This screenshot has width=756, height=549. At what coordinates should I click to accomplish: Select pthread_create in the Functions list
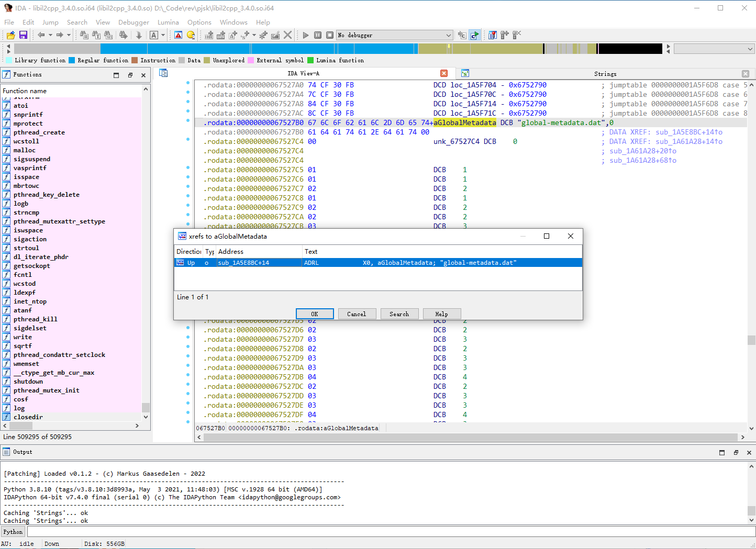click(x=39, y=132)
